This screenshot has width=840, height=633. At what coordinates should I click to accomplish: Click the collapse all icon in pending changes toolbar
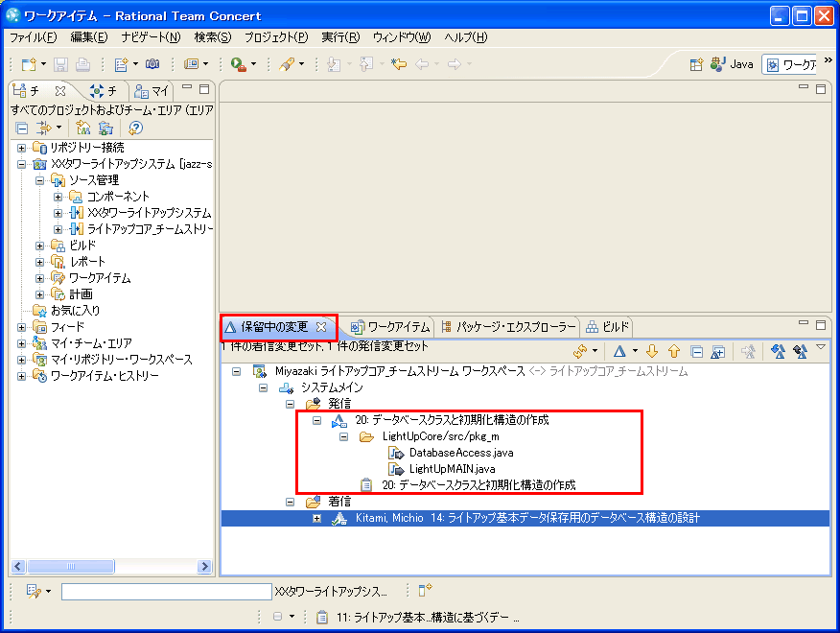pyautogui.click(x=696, y=352)
